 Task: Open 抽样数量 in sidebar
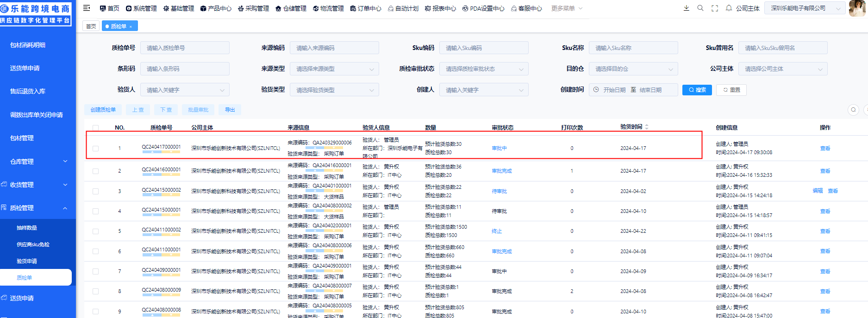pyautogui.click(x=27, y=228)
